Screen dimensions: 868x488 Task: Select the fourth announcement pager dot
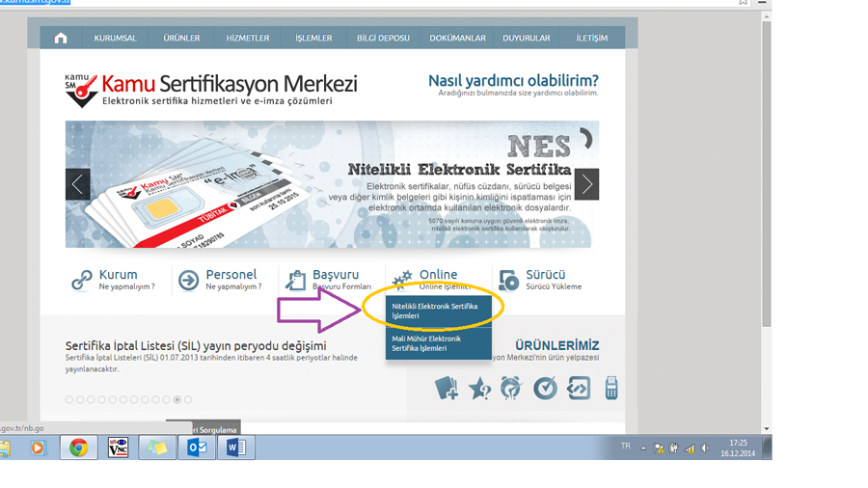tap(102, 399)
